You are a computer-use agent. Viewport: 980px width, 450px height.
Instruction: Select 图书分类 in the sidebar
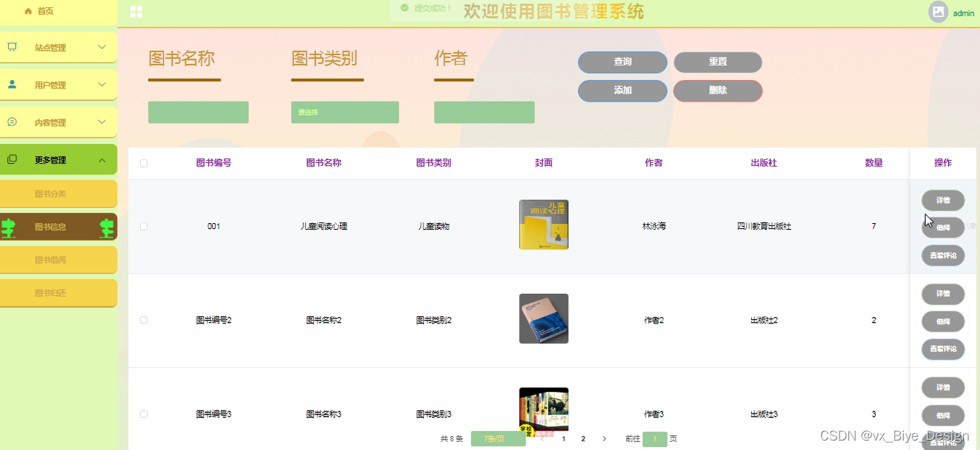tap(58, 194)
